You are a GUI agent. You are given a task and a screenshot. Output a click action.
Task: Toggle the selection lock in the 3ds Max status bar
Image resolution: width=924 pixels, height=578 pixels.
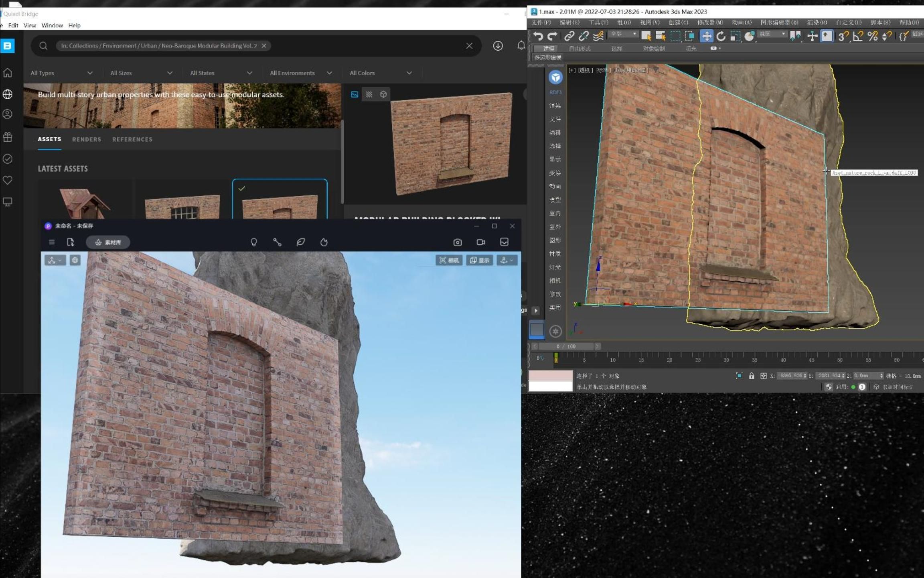pyautogui.click(x=751, y=376)
